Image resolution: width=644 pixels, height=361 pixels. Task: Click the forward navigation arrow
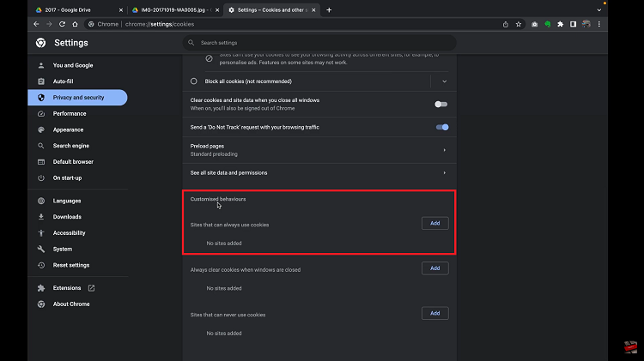(x=49, y=24)
